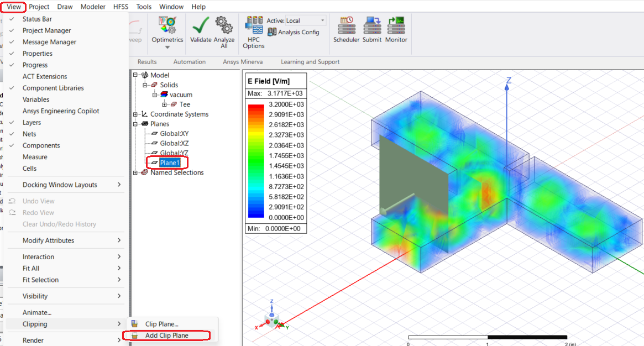Image resolution: width=644 pixels, height=346 pixels.
Task: Open the HFSS menu
Action: (x=121, y=7)
